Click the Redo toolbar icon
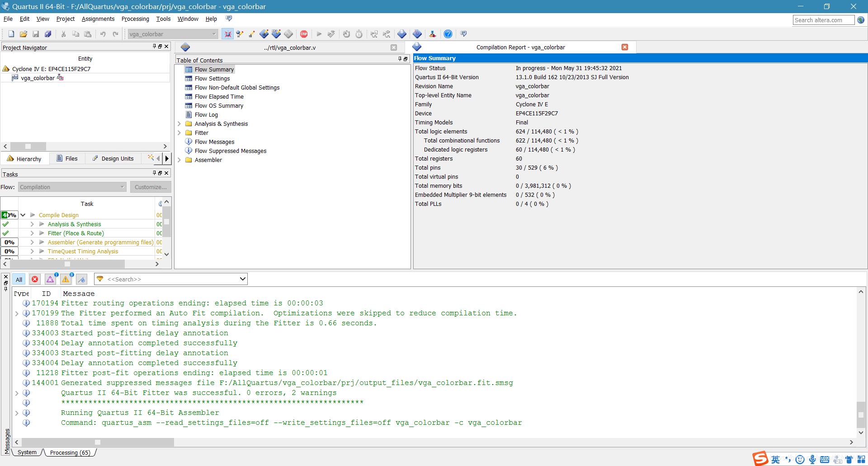 coord(115,34)
